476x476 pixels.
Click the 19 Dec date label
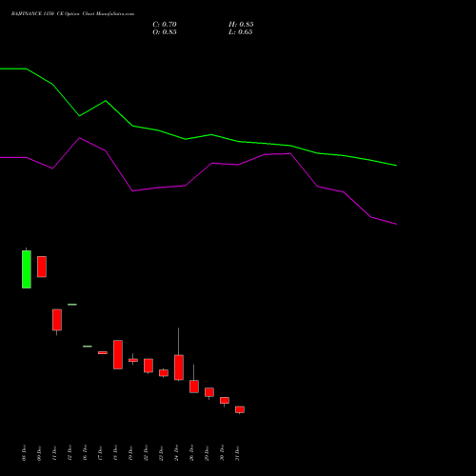pyautogui.click(x=131, y=453)
